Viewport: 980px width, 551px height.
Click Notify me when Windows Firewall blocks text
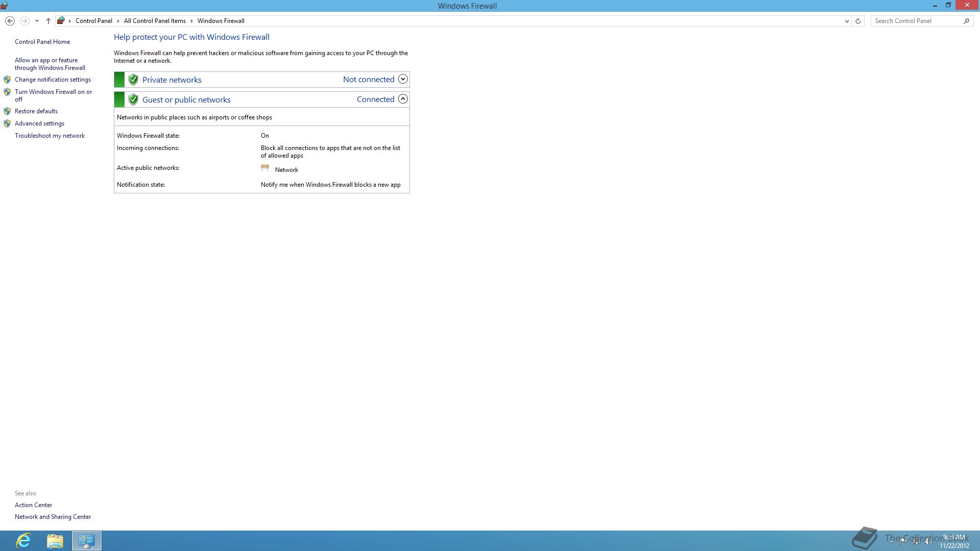331,185
